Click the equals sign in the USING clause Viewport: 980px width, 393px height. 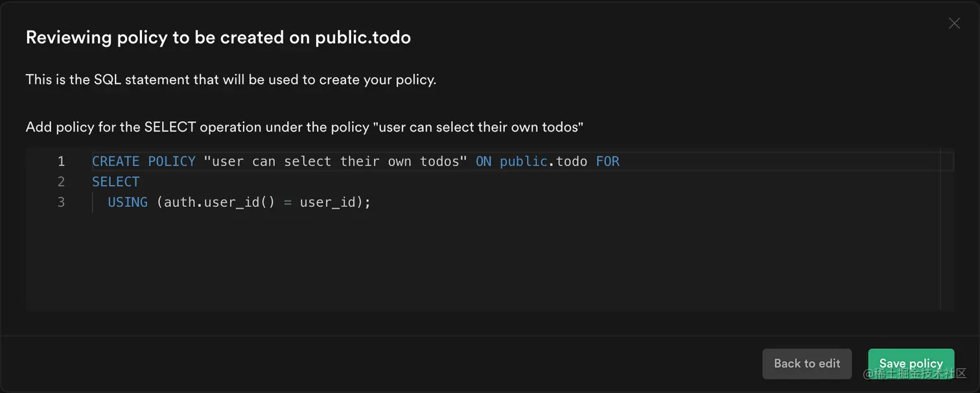pos(286,202)
